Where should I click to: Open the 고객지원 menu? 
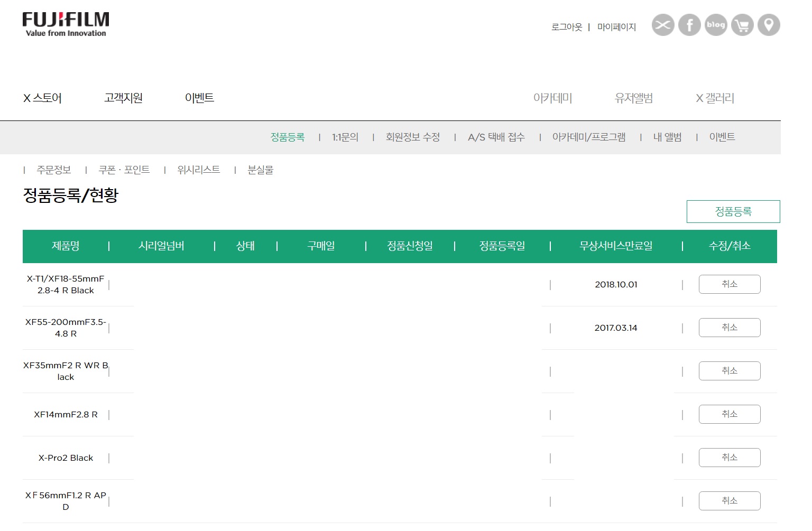(123, 98)
